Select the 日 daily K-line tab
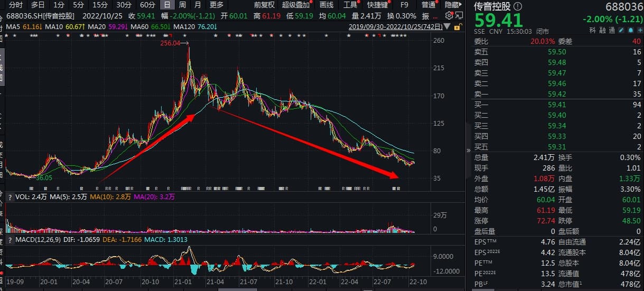644x291 pixels. [x=166, y=5]
